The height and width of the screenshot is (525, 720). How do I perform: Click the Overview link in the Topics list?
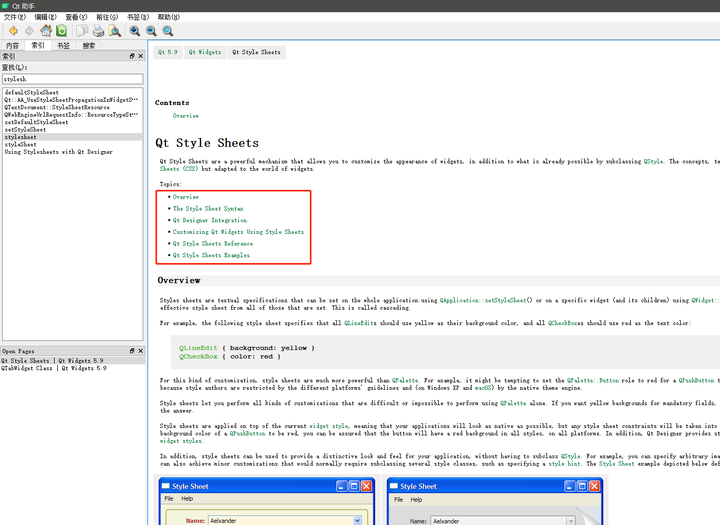(186, 197)
